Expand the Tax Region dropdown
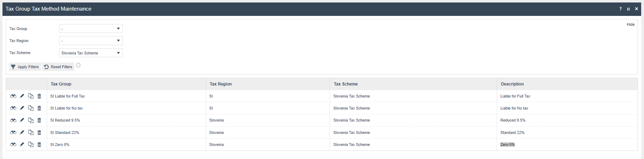644x159 pixels. click(91, 41)
